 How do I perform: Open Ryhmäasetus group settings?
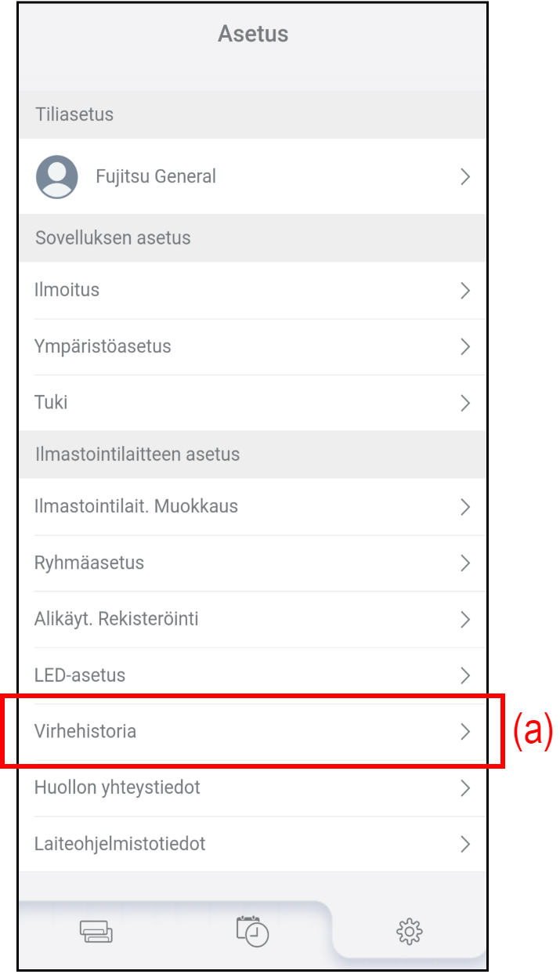pyautogui.click(x=89, y=563)
